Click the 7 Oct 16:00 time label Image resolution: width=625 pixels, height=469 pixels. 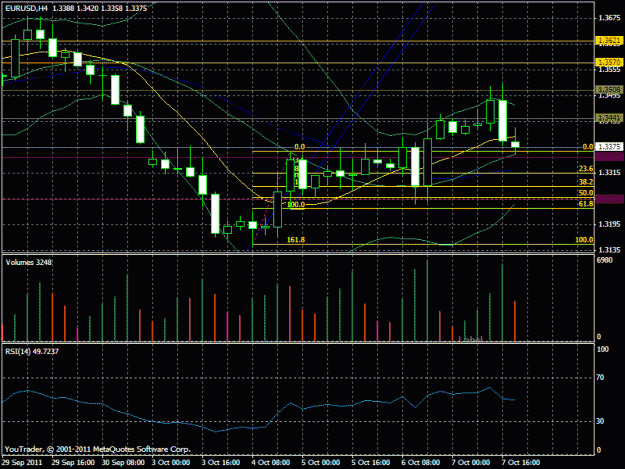521,463
